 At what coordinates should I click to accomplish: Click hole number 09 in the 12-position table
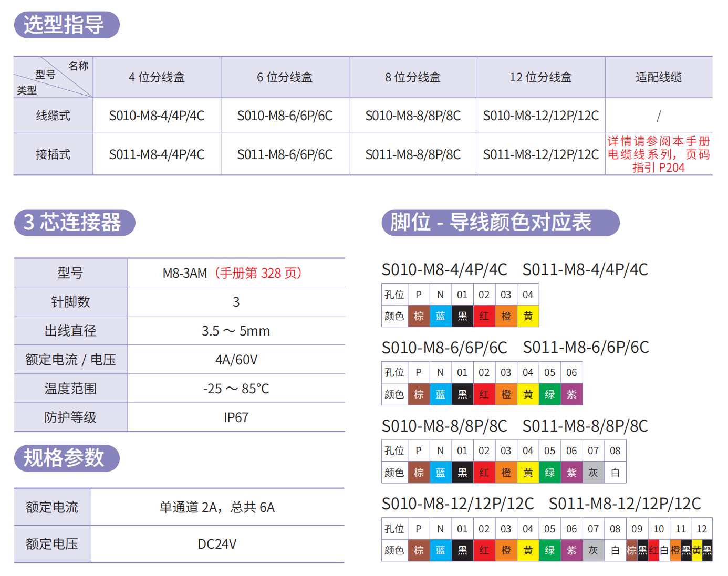(x=637, y=529)
